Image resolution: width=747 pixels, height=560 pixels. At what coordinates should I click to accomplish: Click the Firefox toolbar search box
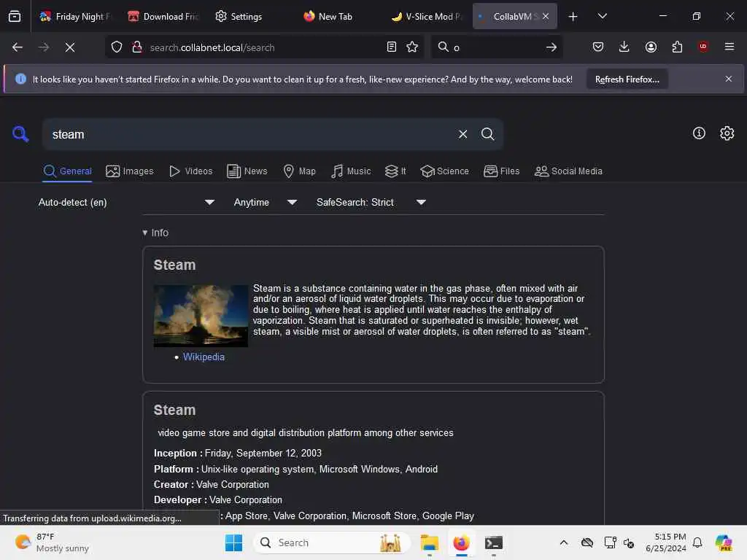click(495, 47)
